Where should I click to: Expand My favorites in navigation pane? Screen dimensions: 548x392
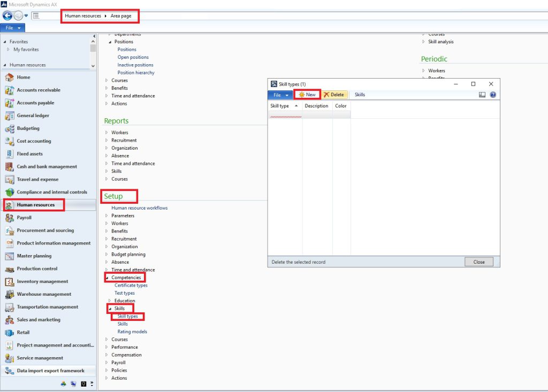coord(9,50)
